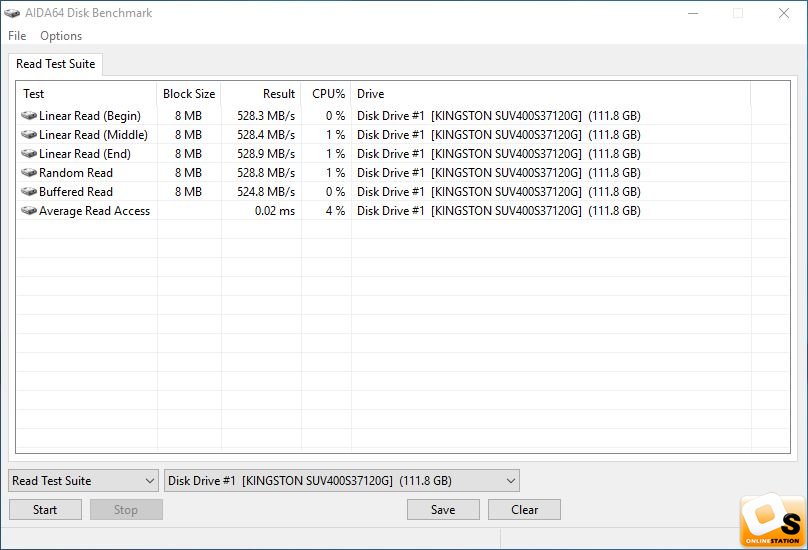Image resolution: width=808 pixels, height=550 pixels.
Task: Sort by the Test column header
Action: point(86,94)
